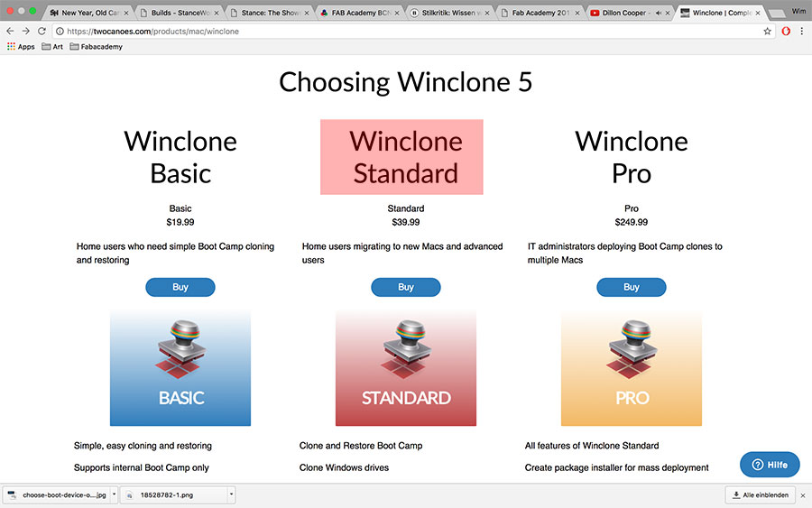Click 'Simple, easy cloning and restoring' text

[143, 446]
